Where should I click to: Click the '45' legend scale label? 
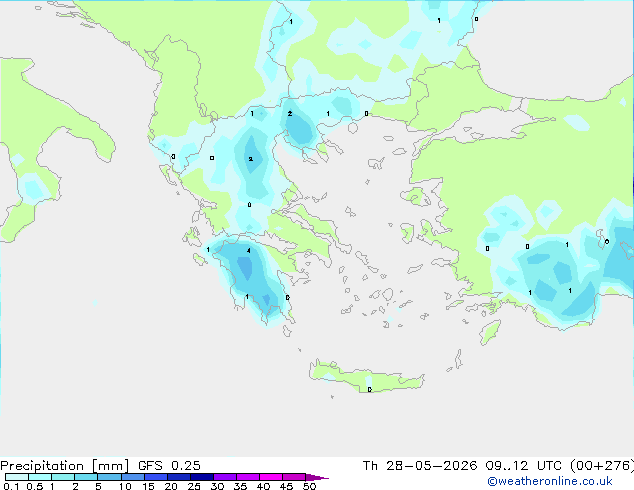coord(286,486)
